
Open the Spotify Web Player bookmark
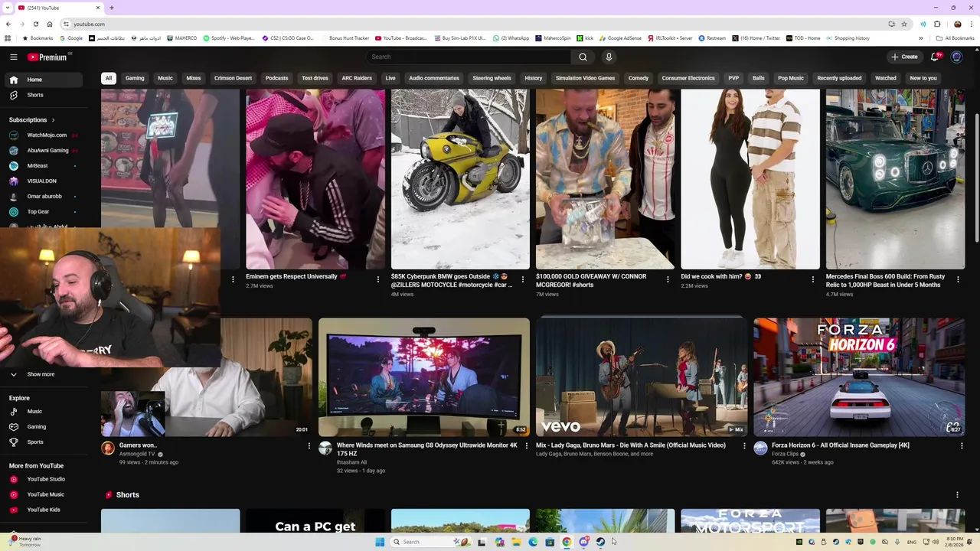click(228, 38)
